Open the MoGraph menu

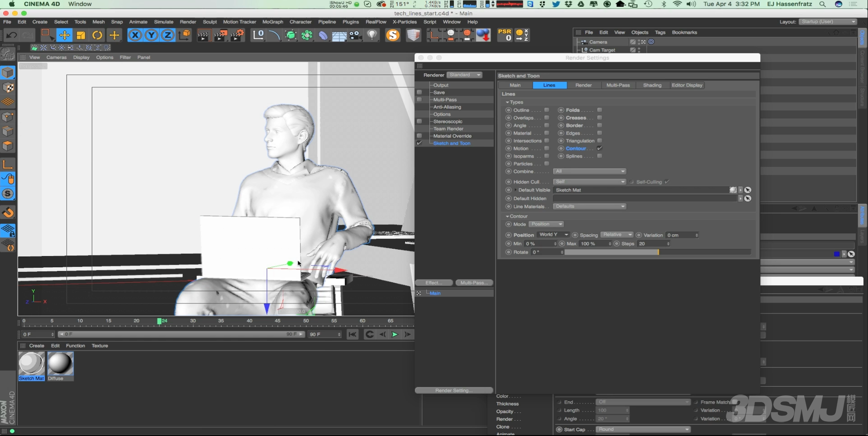coord(272,22)
